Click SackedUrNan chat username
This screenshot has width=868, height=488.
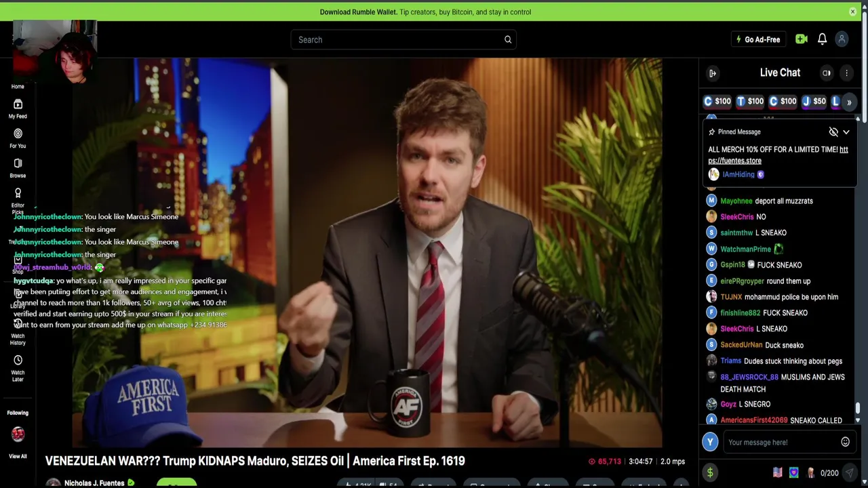tap(741, 345)
